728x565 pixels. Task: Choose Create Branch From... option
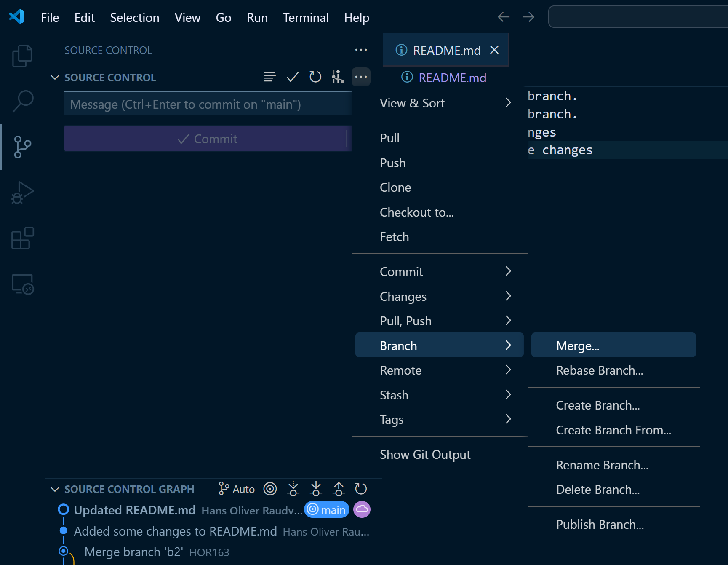point(613,430)
